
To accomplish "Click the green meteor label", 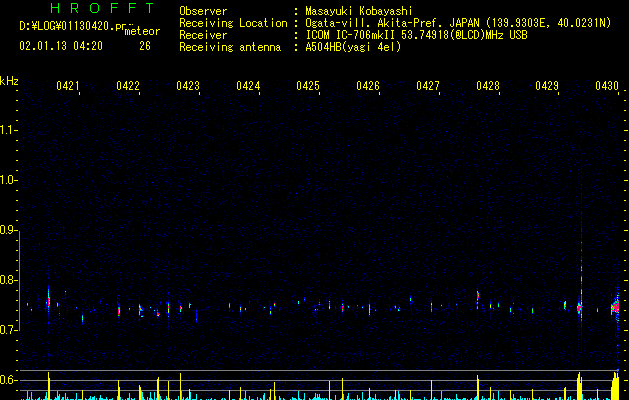I will tap(142, 31).
